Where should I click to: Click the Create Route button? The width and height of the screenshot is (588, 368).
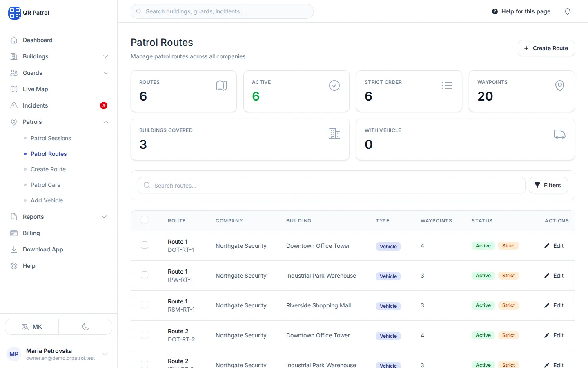coord(546,48)
